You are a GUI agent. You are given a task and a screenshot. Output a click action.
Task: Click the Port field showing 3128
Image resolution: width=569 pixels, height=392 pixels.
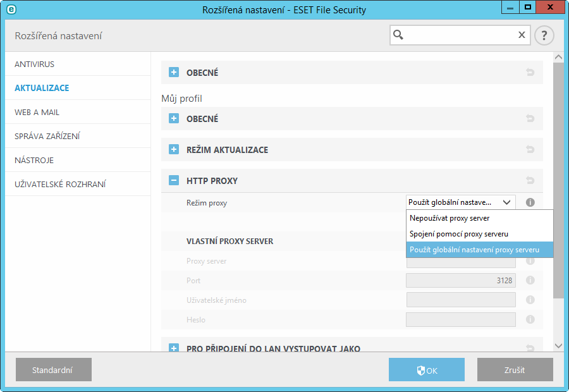tap(461, 281)
